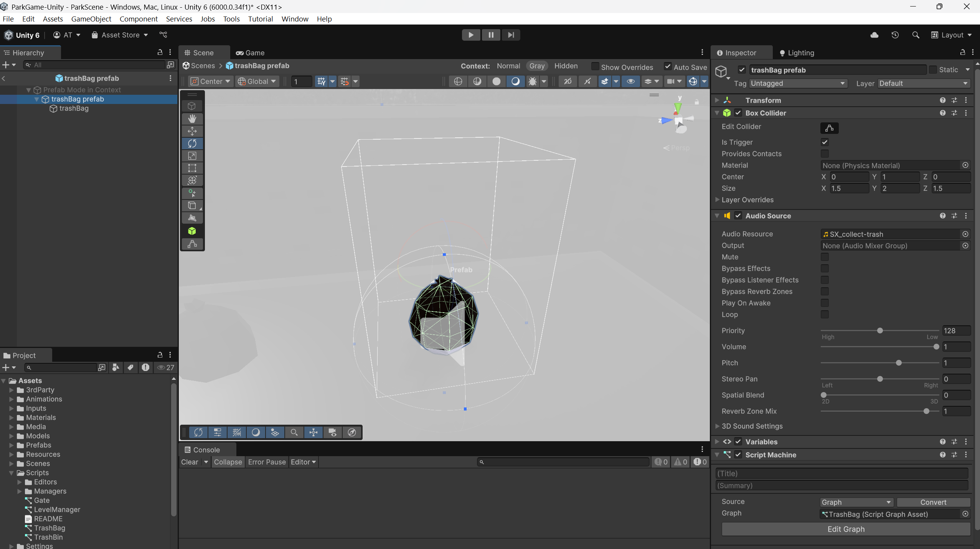Image resolution: width=980 pixels, height=549 pixels.
Task: Switch to the Lighting tab
Action: tap(797, 53)
